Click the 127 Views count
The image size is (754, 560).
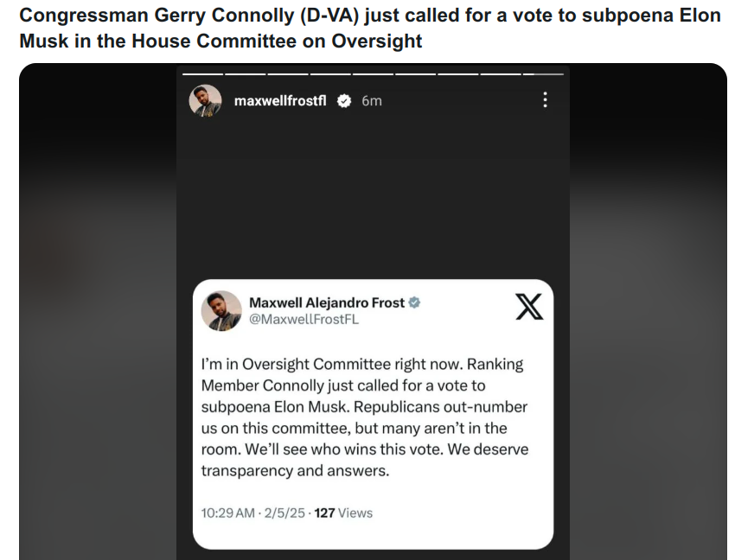343,512
